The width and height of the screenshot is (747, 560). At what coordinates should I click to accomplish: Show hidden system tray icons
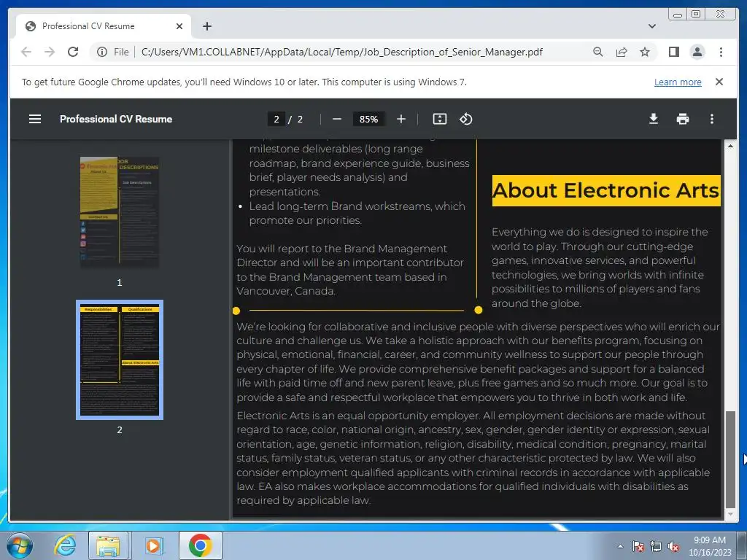(x=620, y=546)
